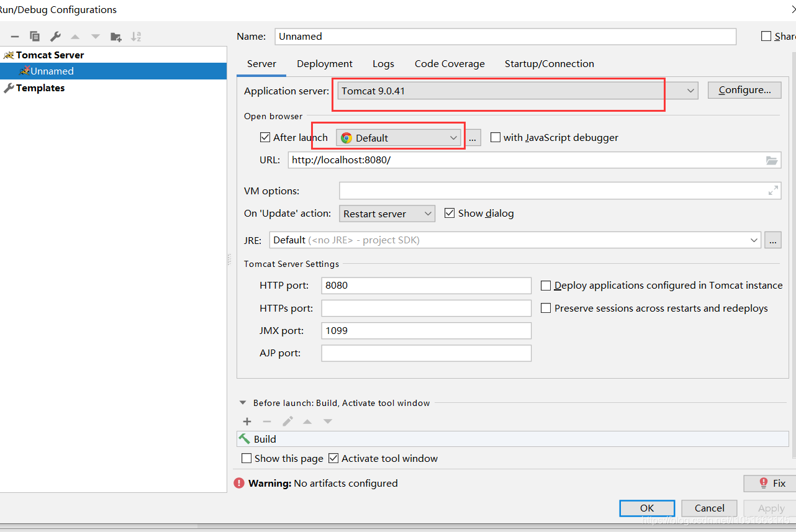
Task: Click the browser ellipsis browse button
Action: click(473, 138)
